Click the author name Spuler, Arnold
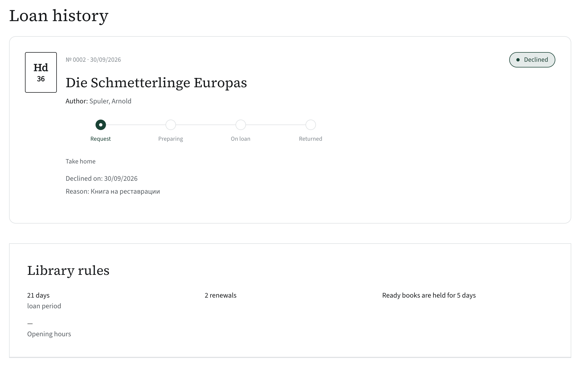 point(110,101)
